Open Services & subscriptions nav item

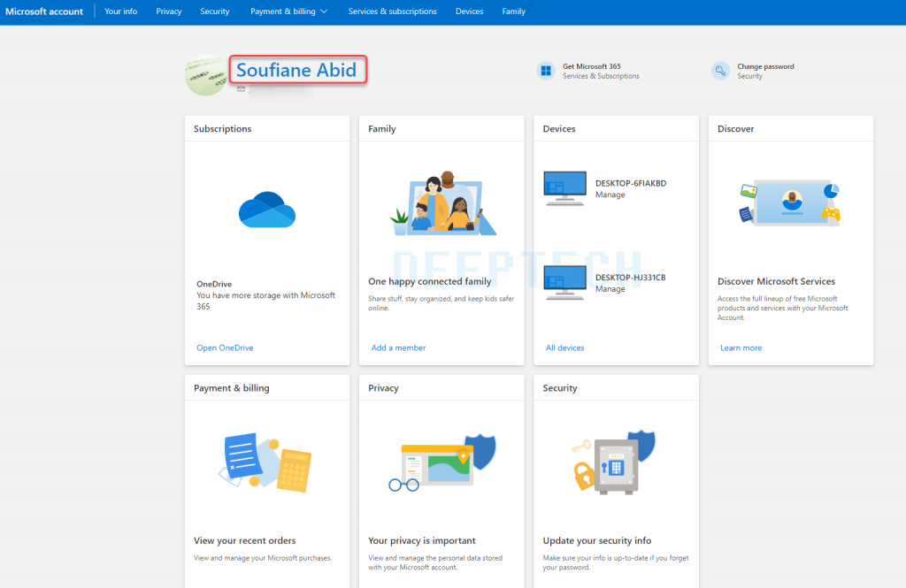click(392, 11)
